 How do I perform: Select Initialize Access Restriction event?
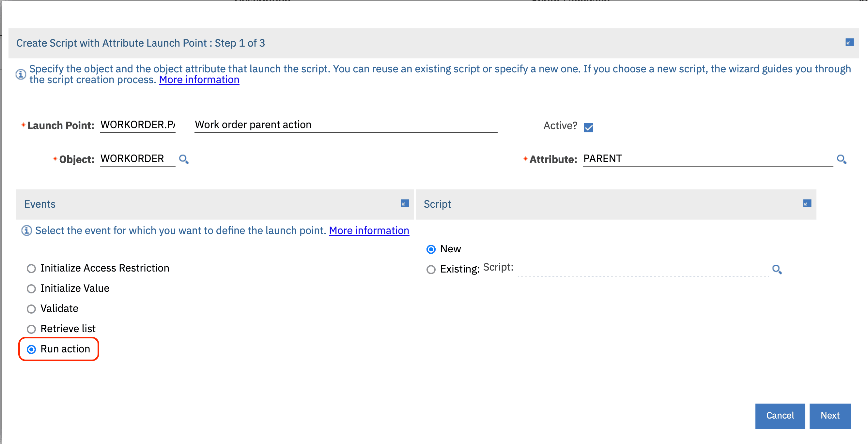tap(31, 268)
